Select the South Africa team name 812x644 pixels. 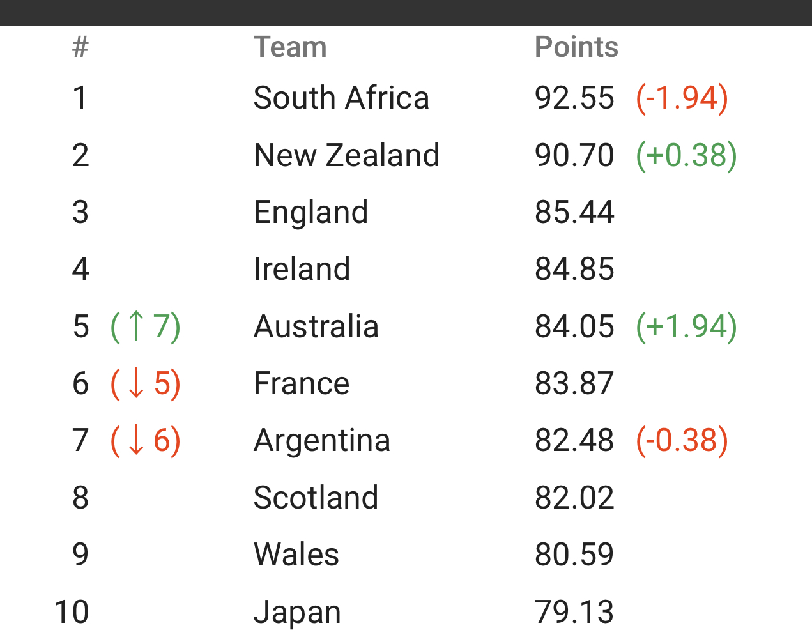(x=341, y=98)
